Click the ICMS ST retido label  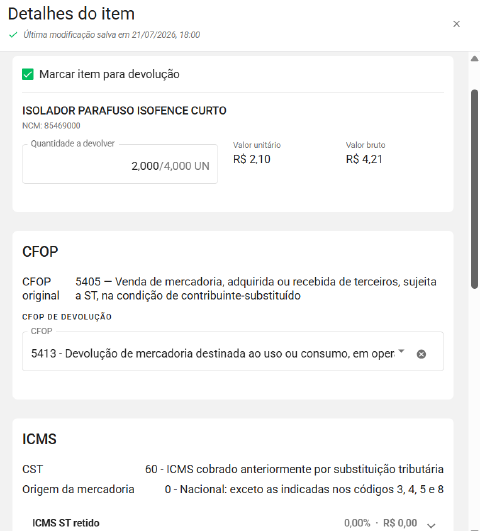[66, 523]
